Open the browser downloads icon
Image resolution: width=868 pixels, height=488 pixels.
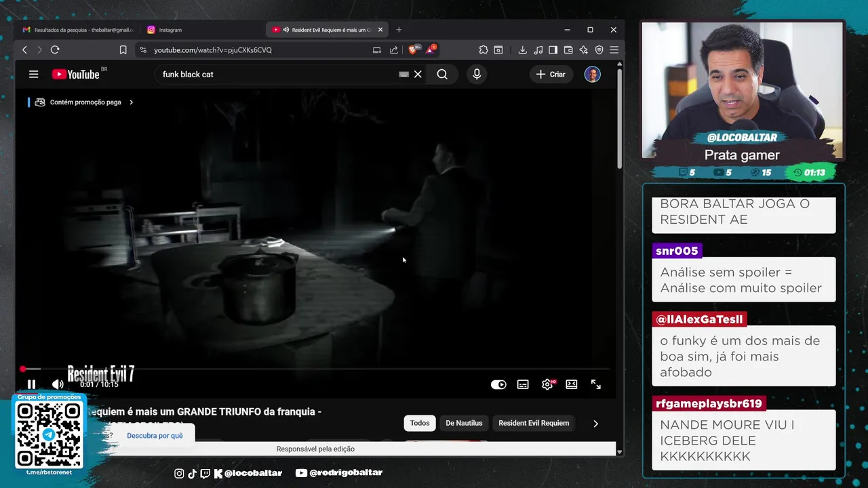click(522, 49)
